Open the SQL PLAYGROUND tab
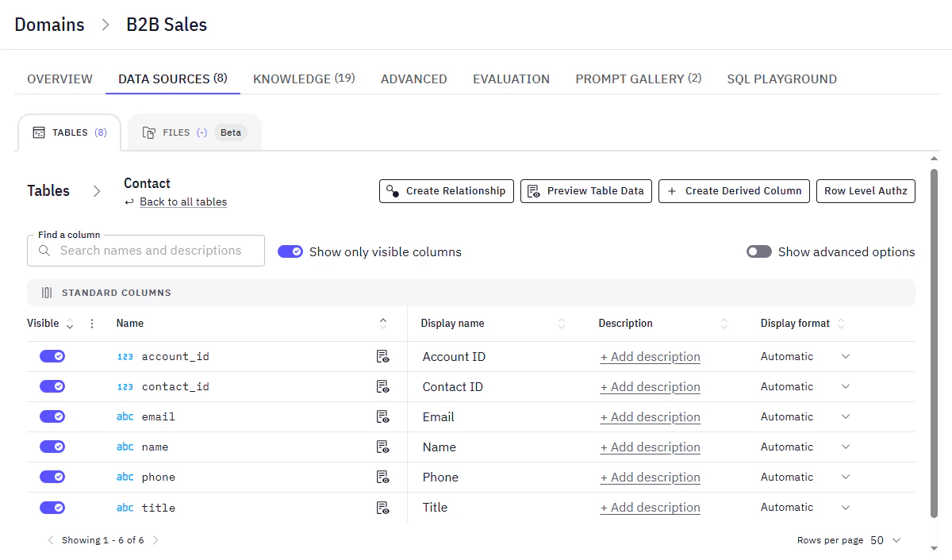The image size is (952, 560). pos(781,79)
